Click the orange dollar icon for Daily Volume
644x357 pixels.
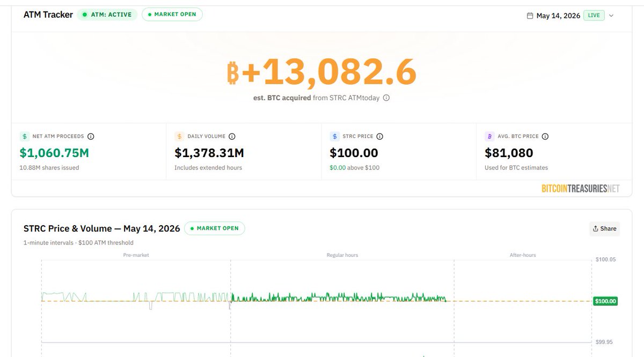(179, 136)
